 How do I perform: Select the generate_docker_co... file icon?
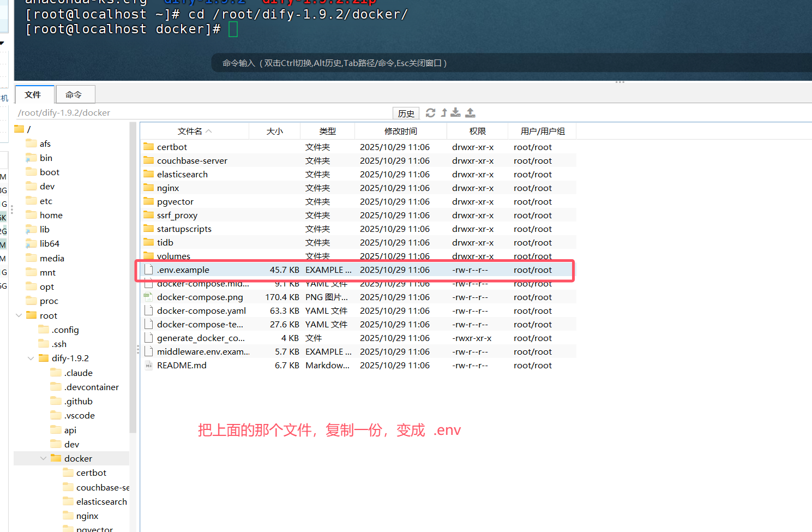click(x=148, y=338)
